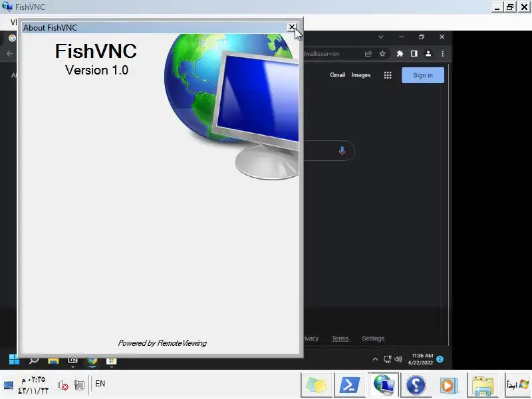The width and height of the screenshot is (532, 399).
Task: Share this page icon in Chrome
Action: (x=368, y=54)
